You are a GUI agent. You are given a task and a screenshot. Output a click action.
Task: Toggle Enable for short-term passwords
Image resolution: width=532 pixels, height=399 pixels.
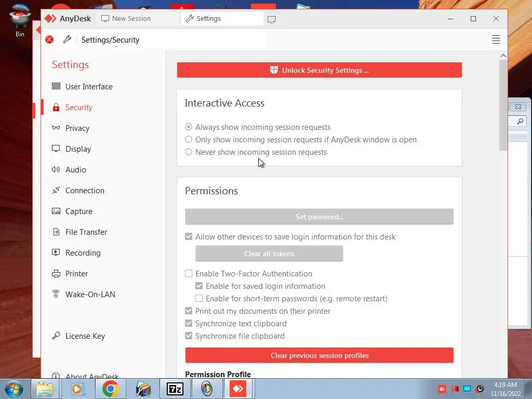199,299
